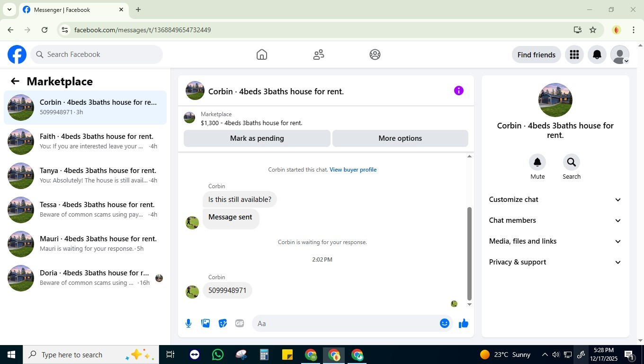Open the Facebook logo home link
The width and height of the screenshot is (644, 364).
pyautogui.click(x=17, y=55)
